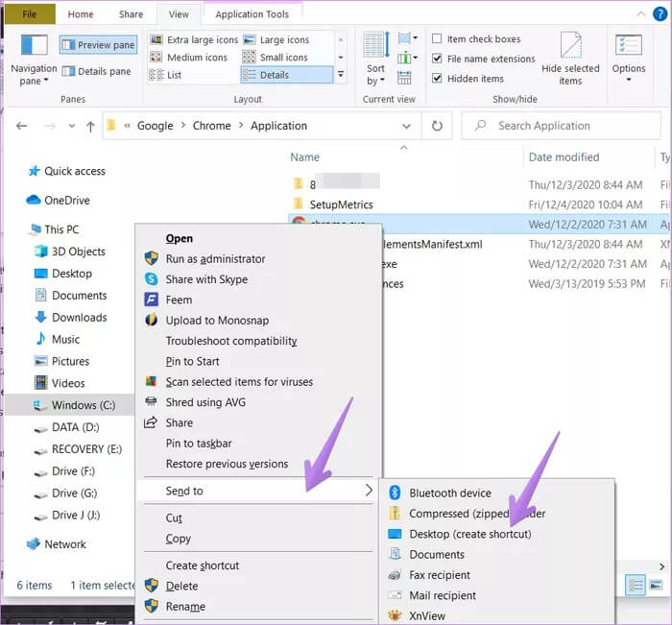Open the Group by dropdown icon
The height and width of the screenshot is (625, 672).
tap(408, 38)
